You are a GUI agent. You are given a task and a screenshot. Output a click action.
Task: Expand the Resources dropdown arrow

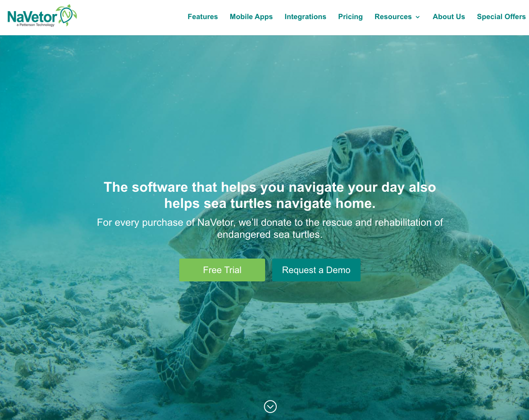(x=417, y=17)
